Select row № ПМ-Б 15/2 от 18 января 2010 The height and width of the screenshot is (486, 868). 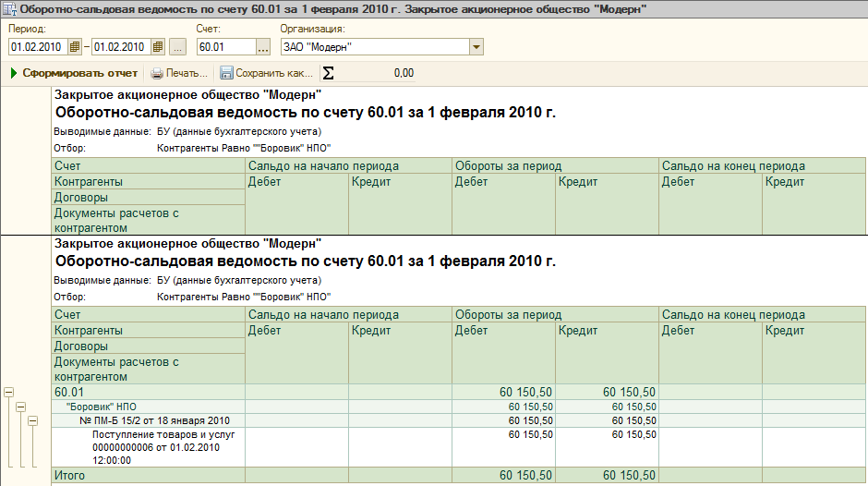[x=460, y=420]
